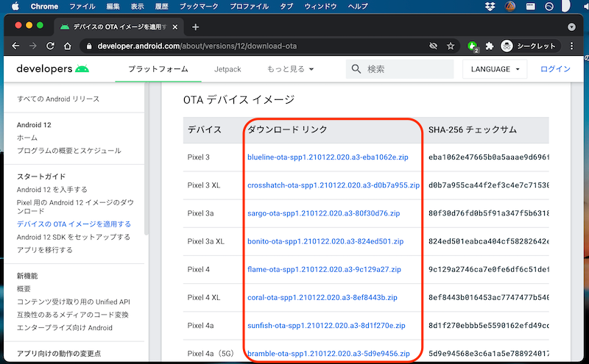Click the eye-slash tracking icon in address bar
The image size is (589, 364).
click(x=433, y=46)
